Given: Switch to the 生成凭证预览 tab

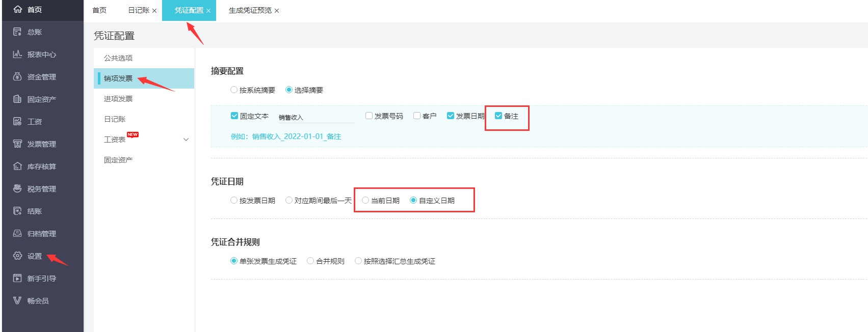Looking at the screenshot, I should [250, 10].
